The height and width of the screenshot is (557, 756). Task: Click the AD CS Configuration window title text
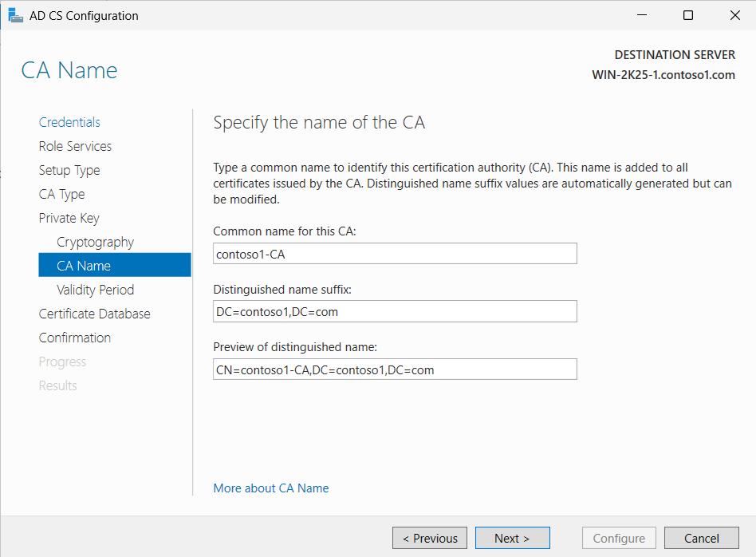84,16
